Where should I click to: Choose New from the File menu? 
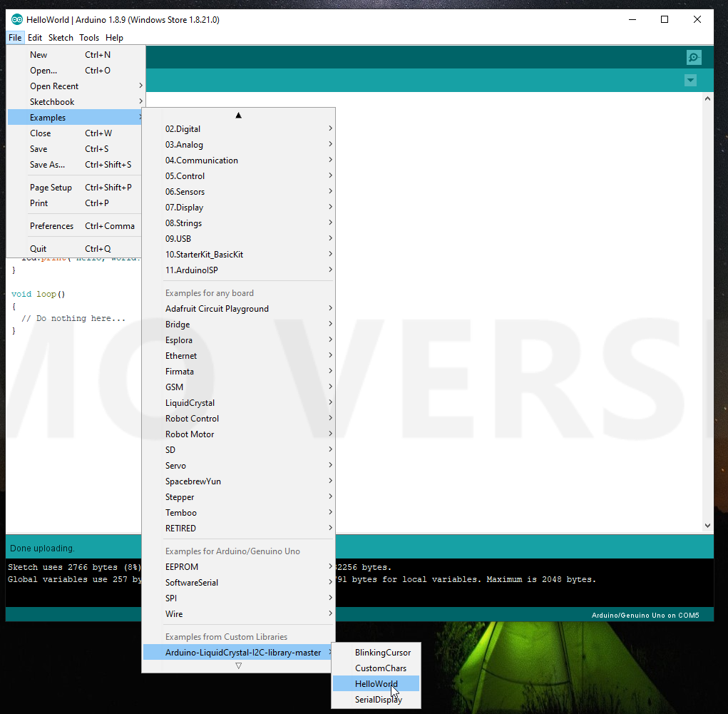[x=75, y=55]
